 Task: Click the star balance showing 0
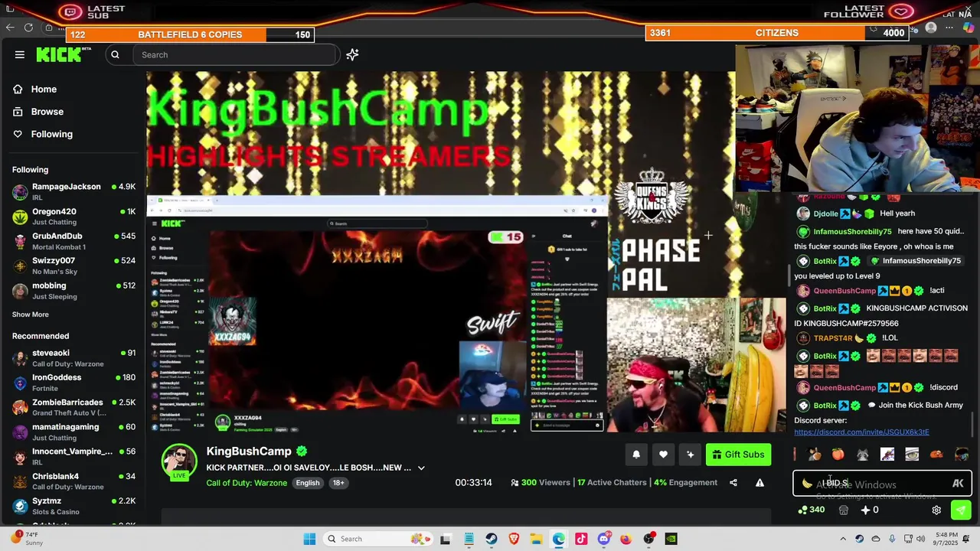pyautogui.click(x=869, y=510)
